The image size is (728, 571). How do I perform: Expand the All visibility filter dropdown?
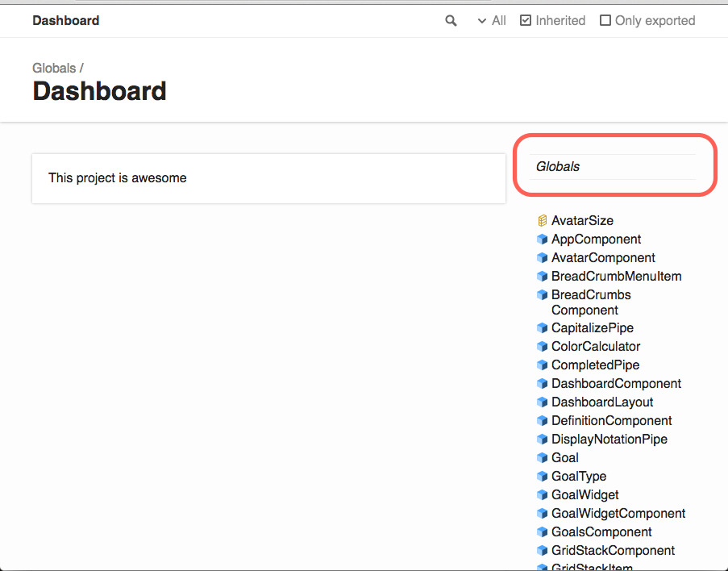492,21
